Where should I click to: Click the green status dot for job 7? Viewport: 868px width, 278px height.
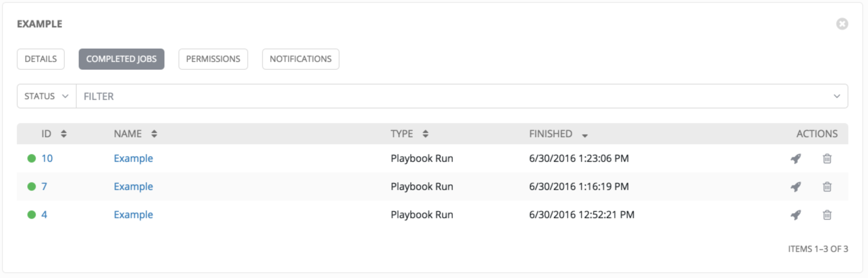tap(32, 187)
